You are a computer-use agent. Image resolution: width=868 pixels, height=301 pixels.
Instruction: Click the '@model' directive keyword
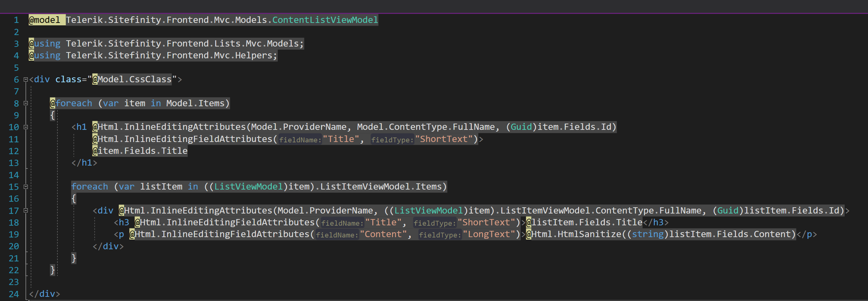point(44,20)
